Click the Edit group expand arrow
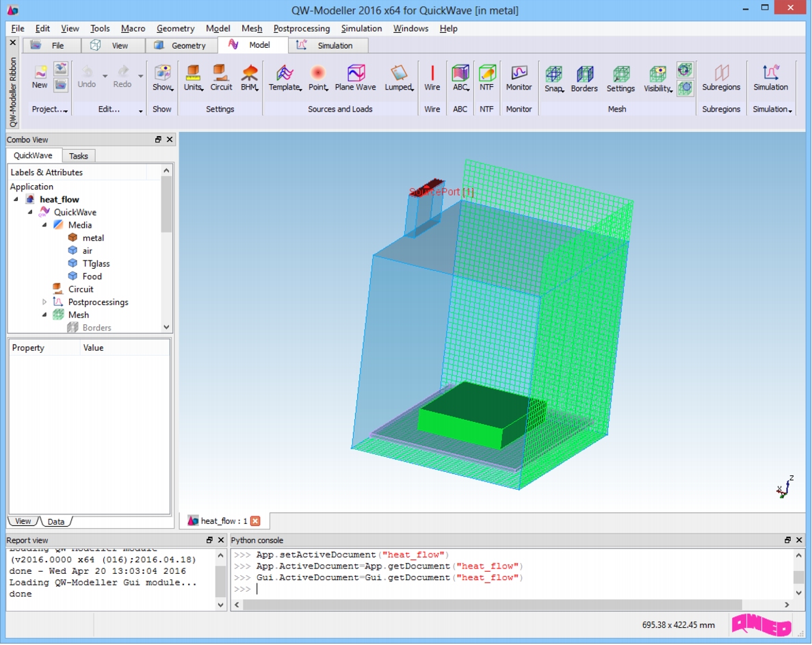812x645 pixels. 140,111
